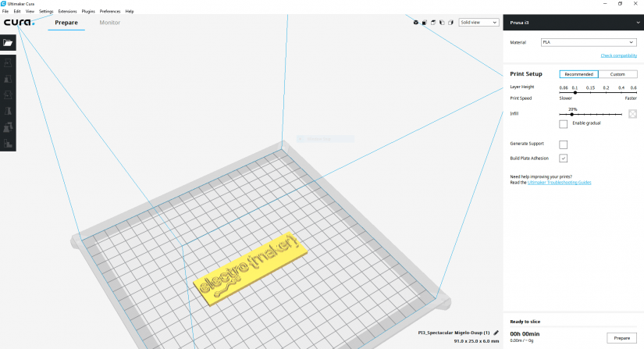Check the Generate Support box
Image resolution: width=644 pixels, height=349 pixels.
tap(563, 144)
